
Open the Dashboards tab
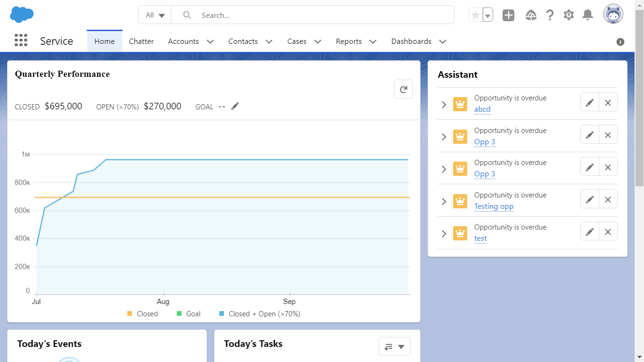pos(411,41)
